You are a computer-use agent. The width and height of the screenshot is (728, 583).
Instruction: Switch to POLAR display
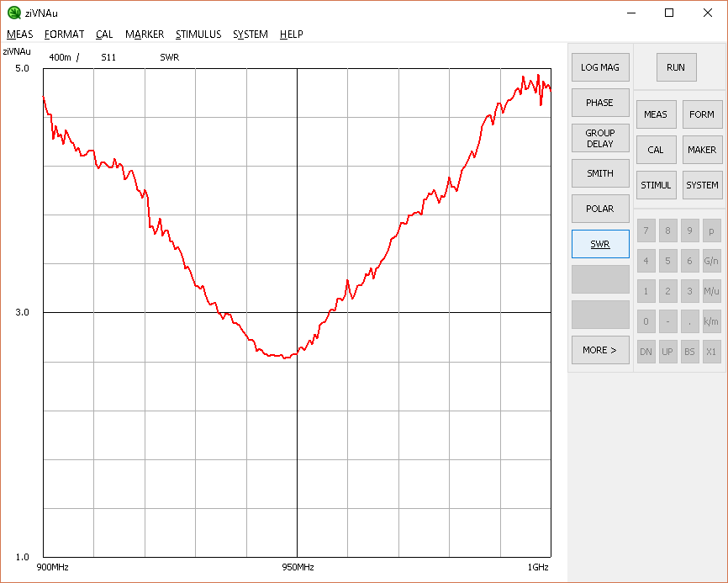tap(600, 209)
